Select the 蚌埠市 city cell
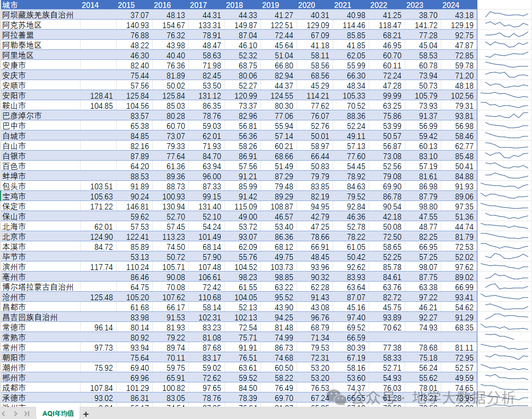532x419 pixels. pos(40,177)
